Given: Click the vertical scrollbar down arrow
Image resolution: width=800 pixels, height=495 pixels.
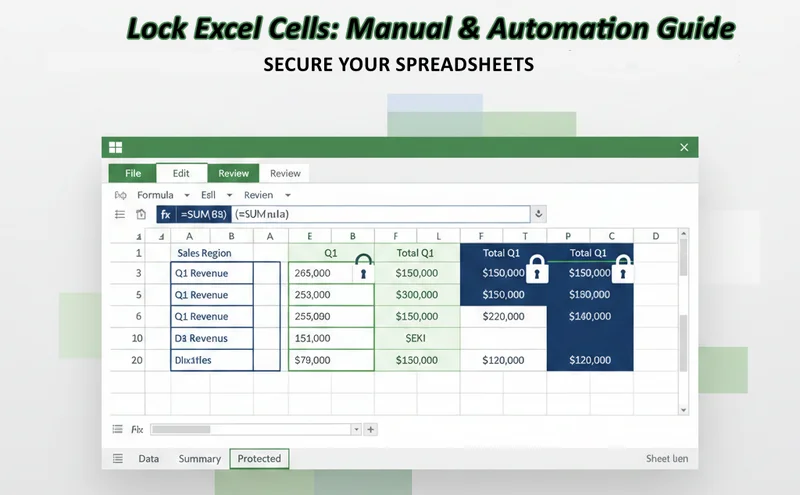Looking at the screenshot, I should [x=684, y=410].
